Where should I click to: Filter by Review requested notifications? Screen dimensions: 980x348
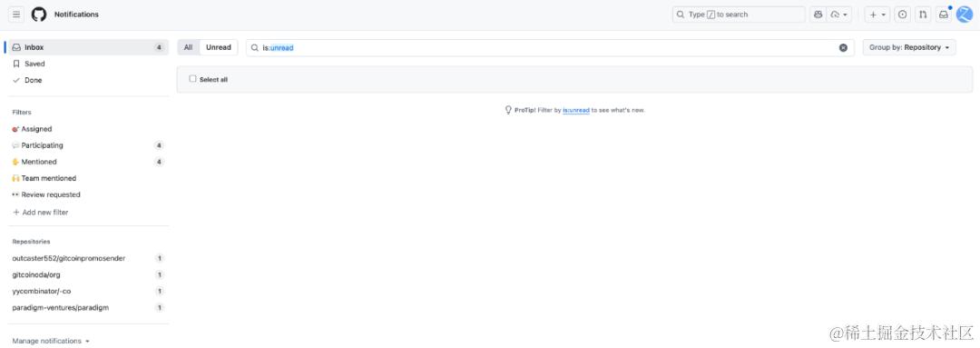pos(88,194)
